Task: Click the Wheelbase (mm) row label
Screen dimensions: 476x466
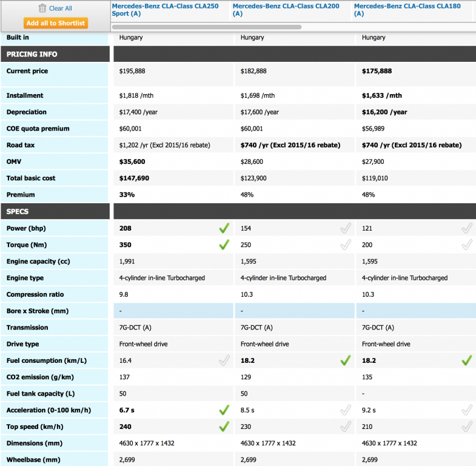Action: [33, 459]
